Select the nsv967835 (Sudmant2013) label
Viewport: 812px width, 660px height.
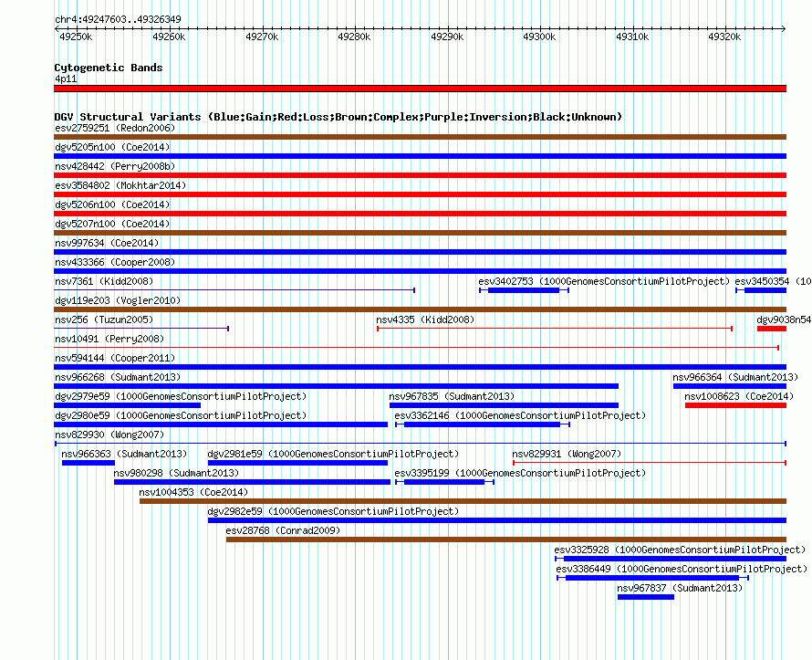tap(452, 396)
